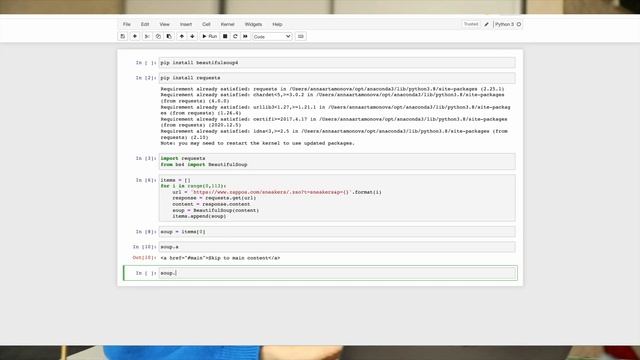Cut selected cells with the scissors icon
Viewport: 640px width, 360px height.
tap(147, 36)
